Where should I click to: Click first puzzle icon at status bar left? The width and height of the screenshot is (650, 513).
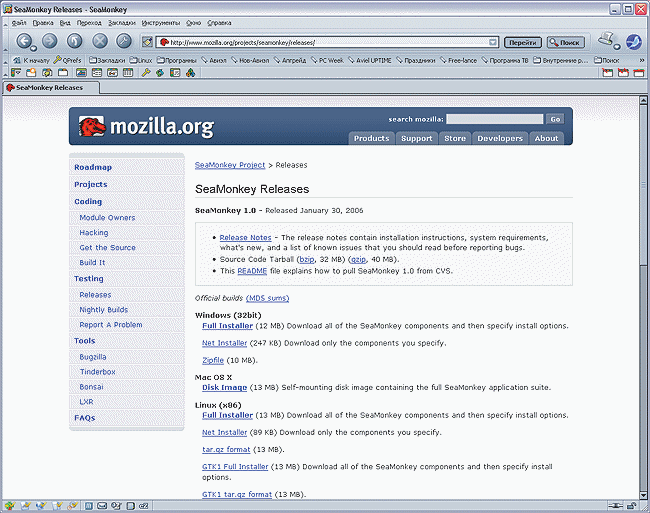click(x=9, y=506)
